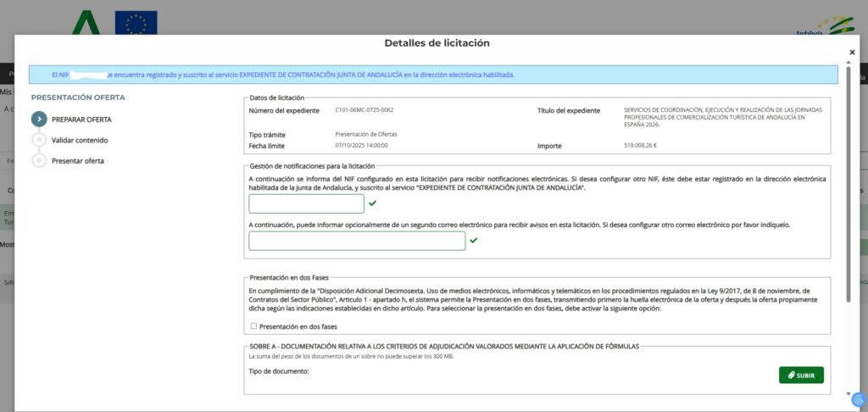The width and height of the screenshot is (868, 412).
Task: Click the green checkmark beside email field
Action: (x=473, y=241)
